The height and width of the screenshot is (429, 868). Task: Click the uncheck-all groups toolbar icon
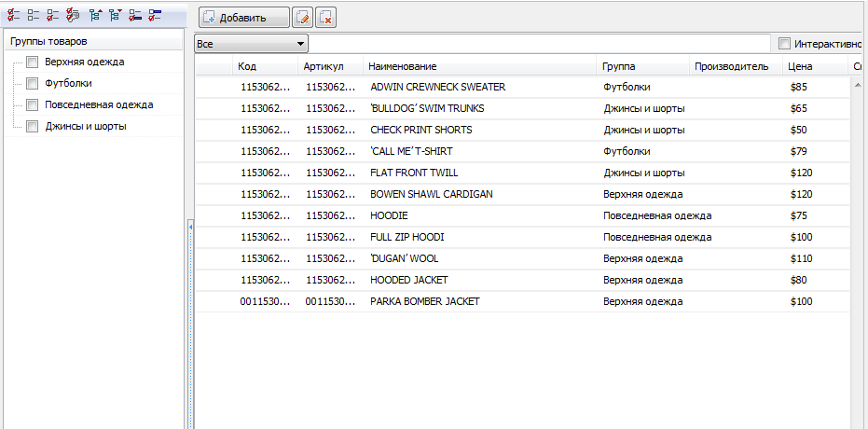click(x=34, y=15)
